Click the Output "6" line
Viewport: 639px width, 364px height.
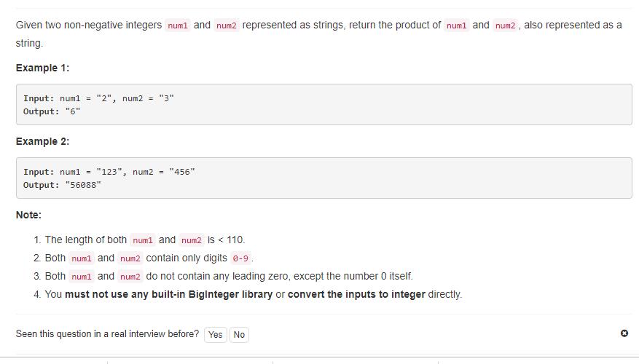52,111
